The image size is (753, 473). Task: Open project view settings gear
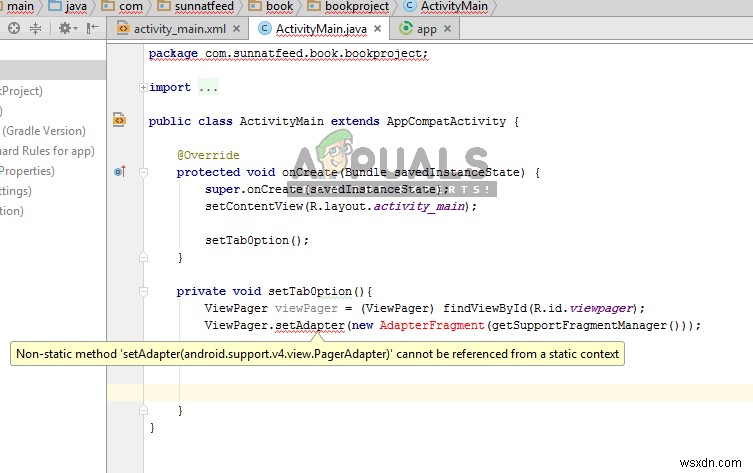(67, 28)
